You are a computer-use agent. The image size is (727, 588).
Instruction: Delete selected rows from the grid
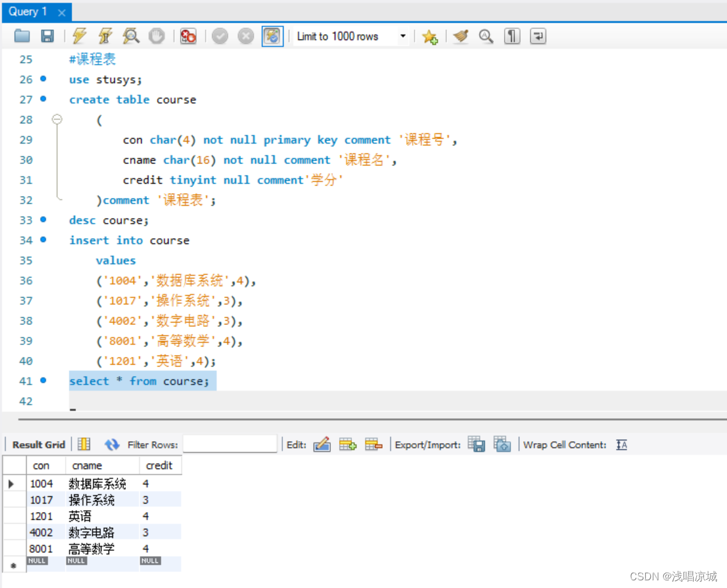point(374,444)
